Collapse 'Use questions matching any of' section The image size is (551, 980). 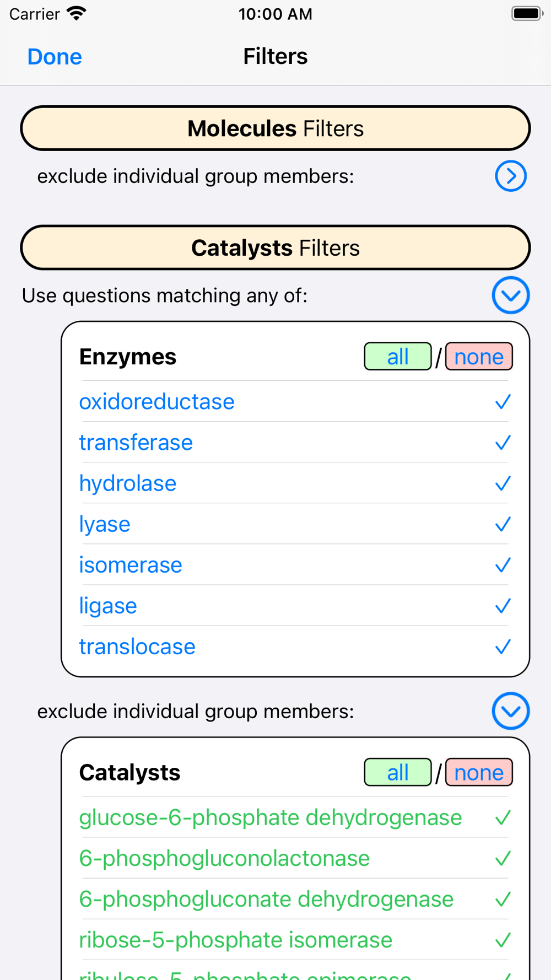point(511,295)
